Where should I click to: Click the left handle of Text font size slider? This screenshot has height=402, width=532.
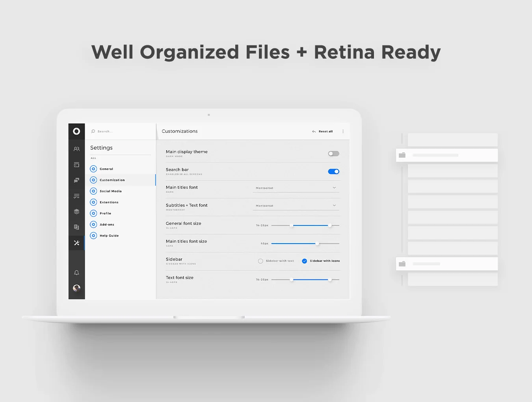pos(292,279)
